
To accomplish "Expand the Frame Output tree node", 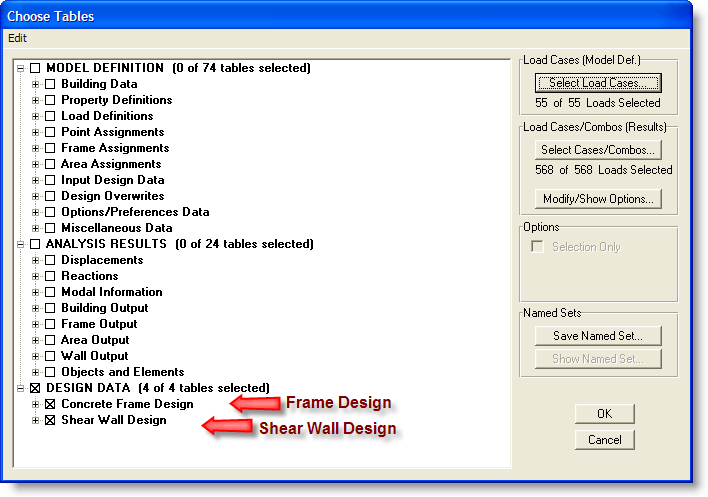I will click(35, 324).
